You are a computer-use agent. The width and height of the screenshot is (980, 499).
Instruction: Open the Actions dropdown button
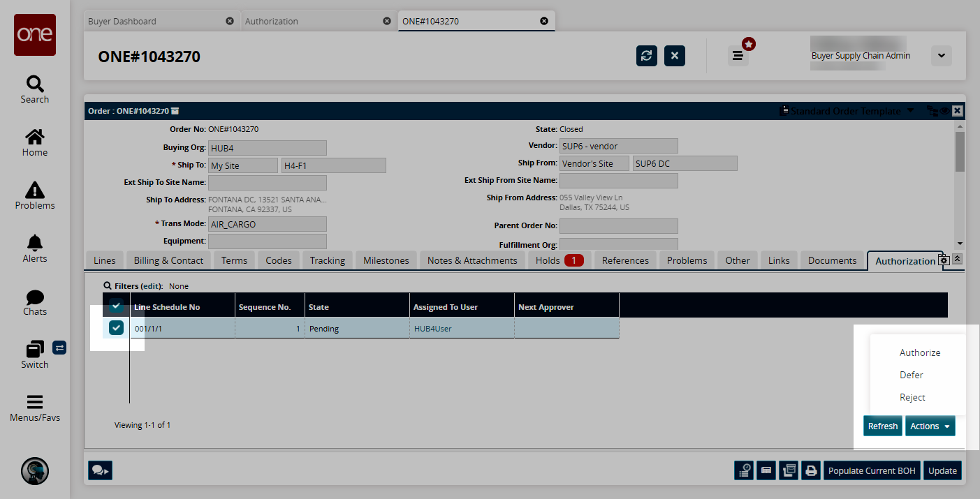pos(930,426)
